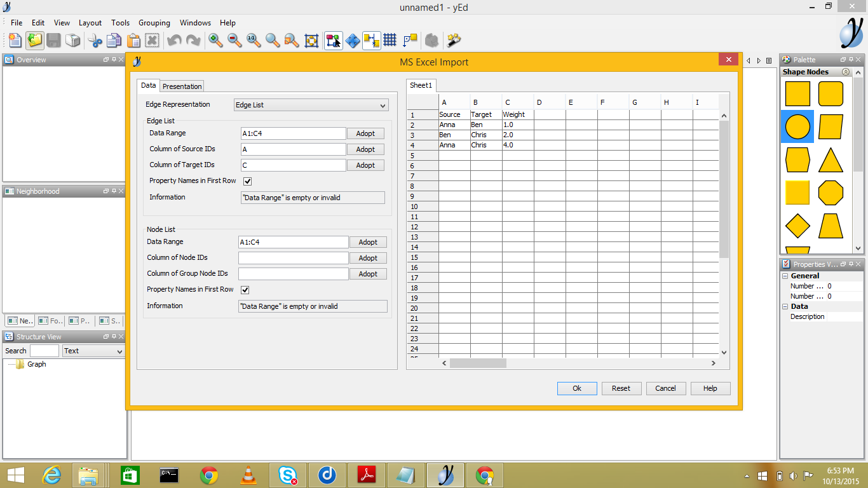
Task: Click the Print toolbar icon
Action: click(x=73, y=41)
